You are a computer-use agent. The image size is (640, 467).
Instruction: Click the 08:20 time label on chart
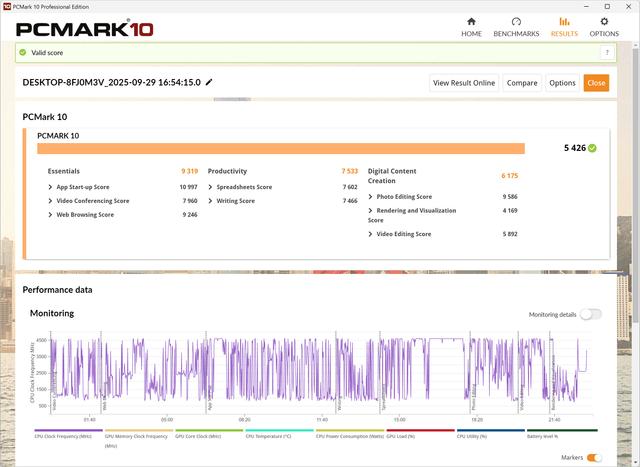pos(244,420)
